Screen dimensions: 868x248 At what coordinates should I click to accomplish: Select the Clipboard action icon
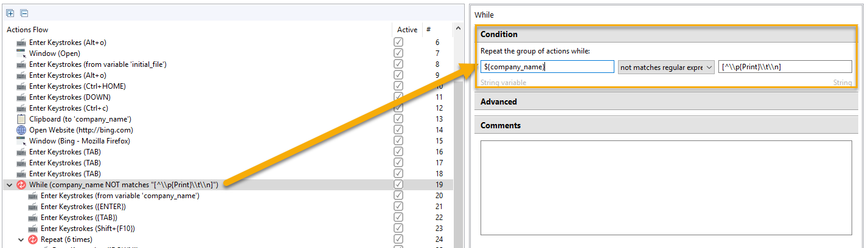pos(21,119)
